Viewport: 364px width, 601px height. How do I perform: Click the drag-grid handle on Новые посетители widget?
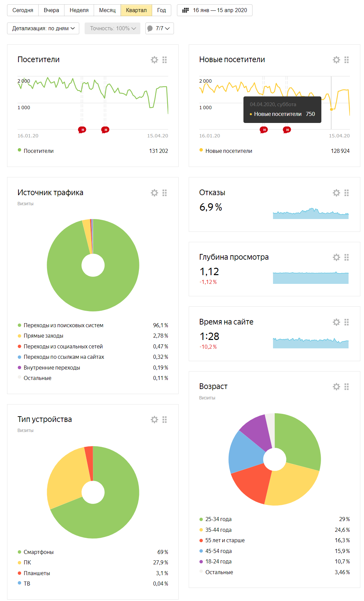[347, 60]
